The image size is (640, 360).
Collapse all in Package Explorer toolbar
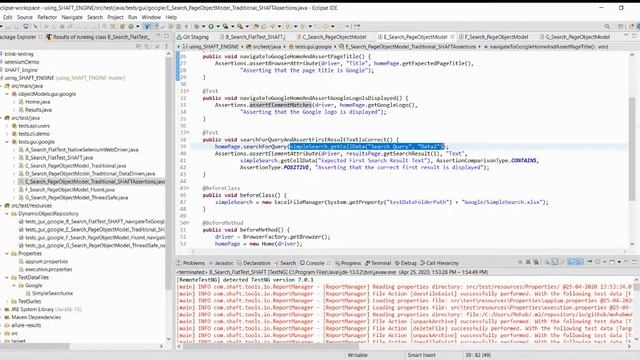pos(139,46)
